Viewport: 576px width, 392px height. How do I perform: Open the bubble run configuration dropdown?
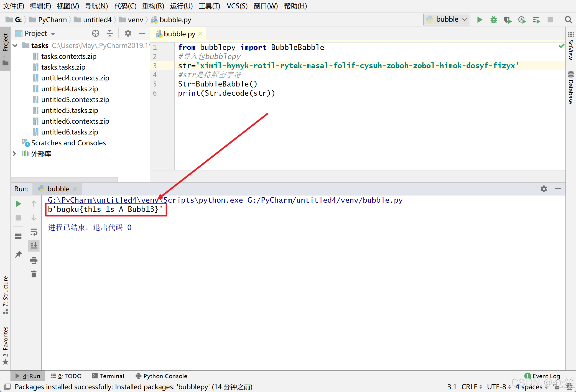(447, 19)
